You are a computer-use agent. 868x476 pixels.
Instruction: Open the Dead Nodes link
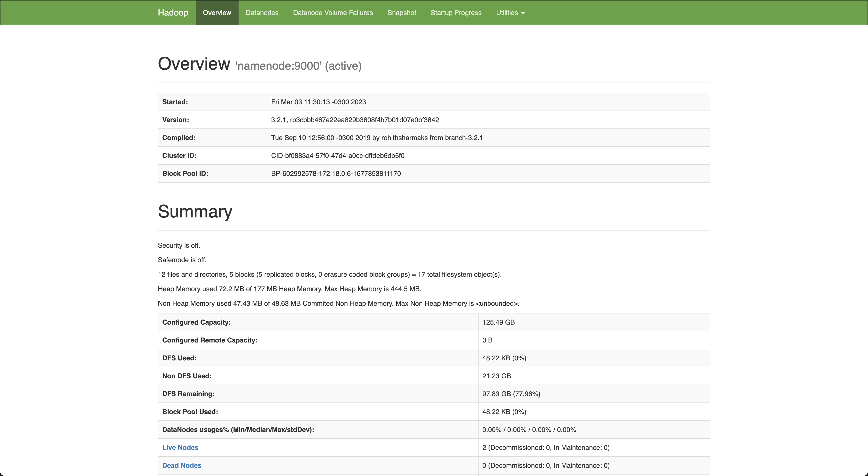pyautogui.click(x=182, y=465)
